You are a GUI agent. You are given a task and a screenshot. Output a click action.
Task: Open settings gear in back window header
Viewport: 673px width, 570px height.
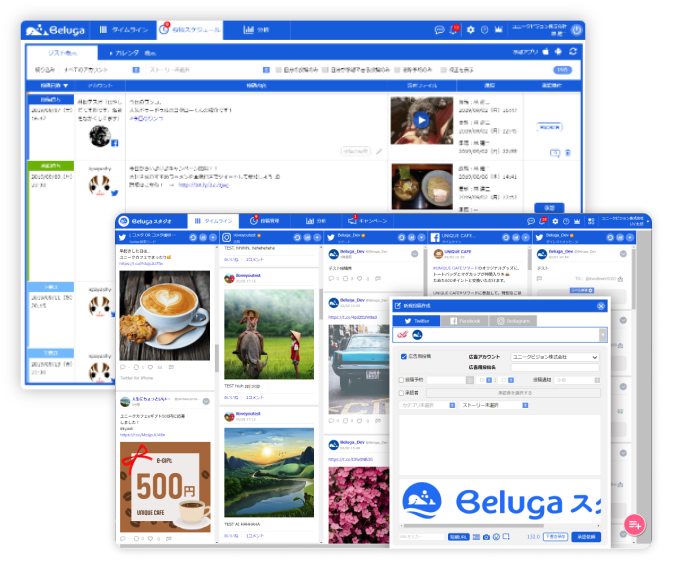470,30
